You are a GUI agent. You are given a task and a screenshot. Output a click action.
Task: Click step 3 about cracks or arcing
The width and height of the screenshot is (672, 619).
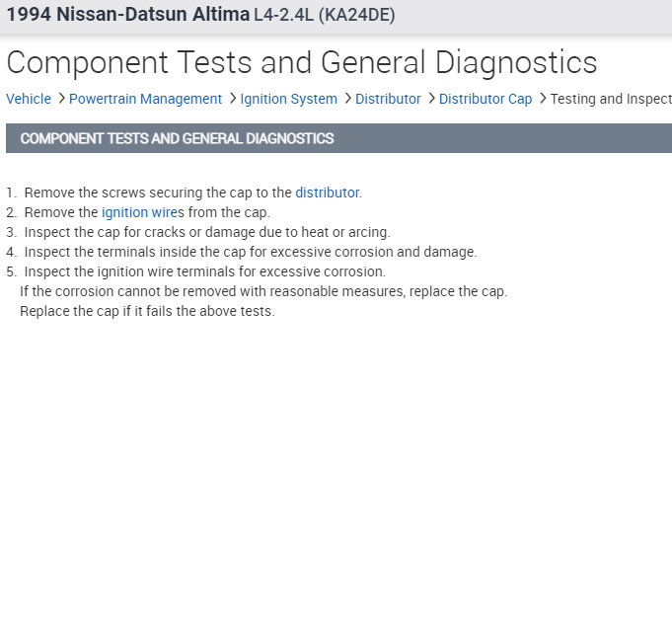tap(207, 232)
